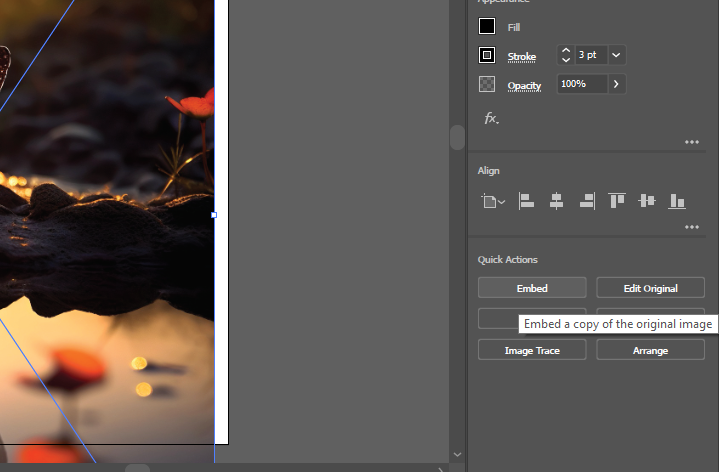Click the Opacity checkerboard icon
The height and width of the screenshot is (472, 719).
(487, 84)
